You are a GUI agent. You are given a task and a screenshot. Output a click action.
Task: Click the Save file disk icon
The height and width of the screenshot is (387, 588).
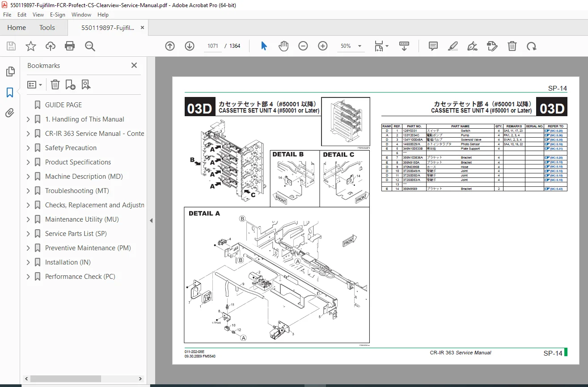click(11, 46)
